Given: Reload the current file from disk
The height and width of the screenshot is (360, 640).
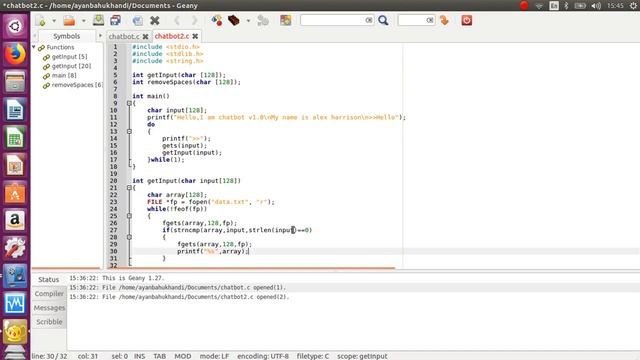Looking at the screenshot, I should click(x=138, y=20).
